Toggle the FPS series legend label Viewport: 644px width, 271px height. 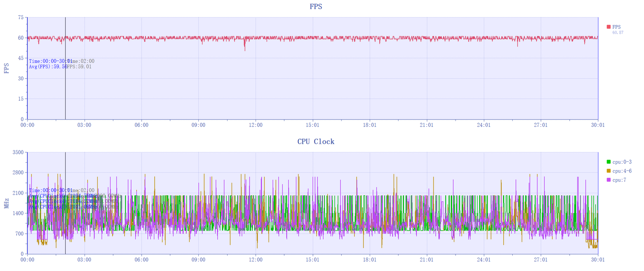(616, 27)
